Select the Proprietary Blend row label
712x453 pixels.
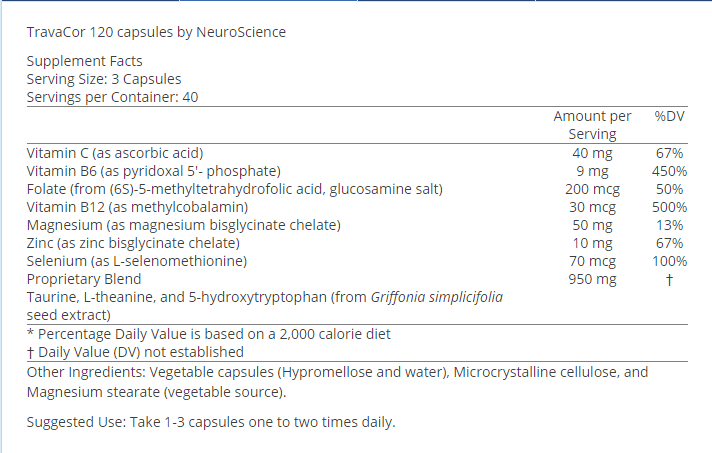[84, 279]
